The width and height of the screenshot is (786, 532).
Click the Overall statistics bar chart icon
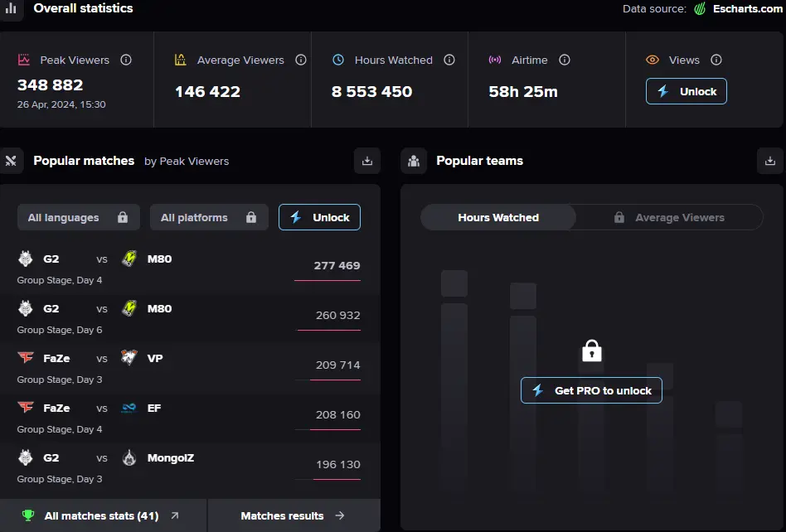tap(11, 8)
